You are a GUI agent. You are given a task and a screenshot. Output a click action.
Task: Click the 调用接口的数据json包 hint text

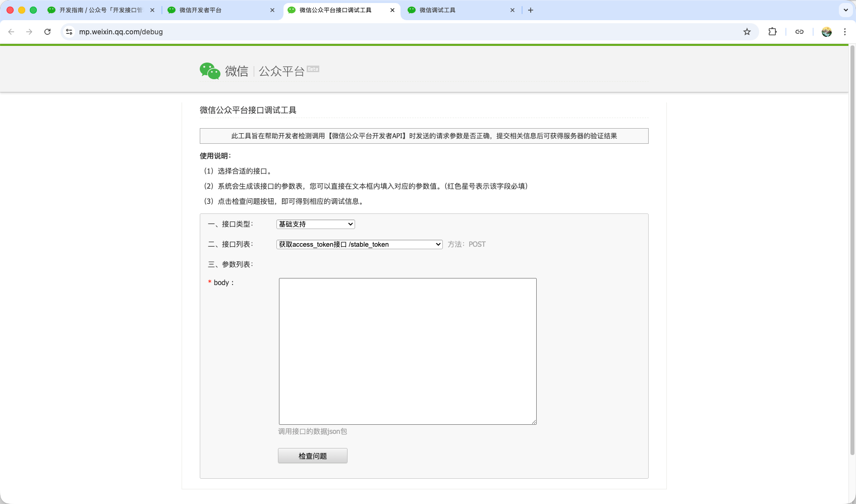(x=313, y=431)
